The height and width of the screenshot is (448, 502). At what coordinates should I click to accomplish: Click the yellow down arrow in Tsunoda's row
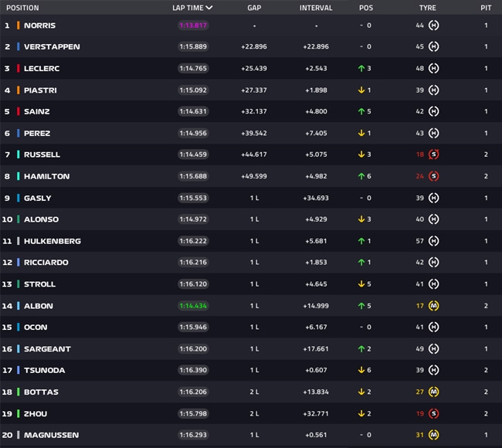[x=361, y=370]
